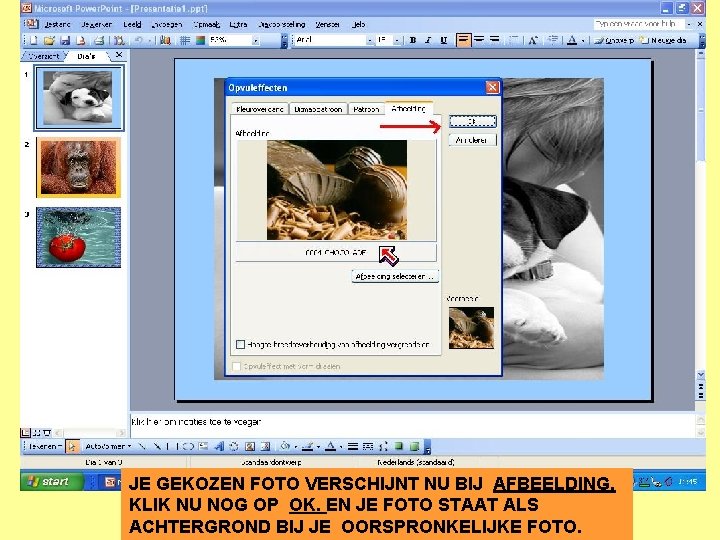Screen dimensions: 720x540
Task: Select the arrow pointer drawing tool
Action: pyautogui.click(x=72, y=446)
